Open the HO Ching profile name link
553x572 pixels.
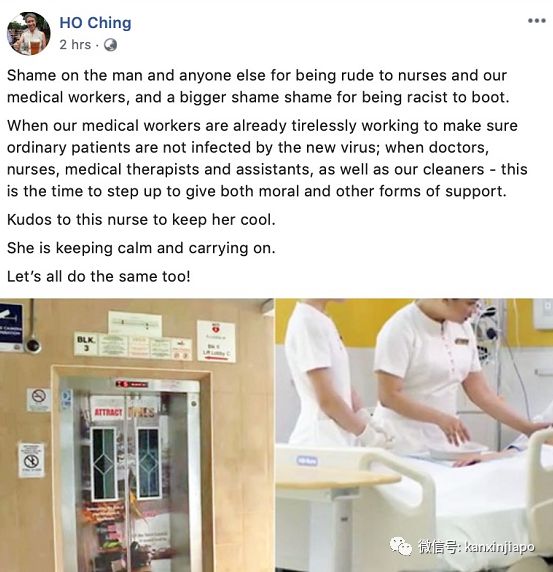pos(95,23)
